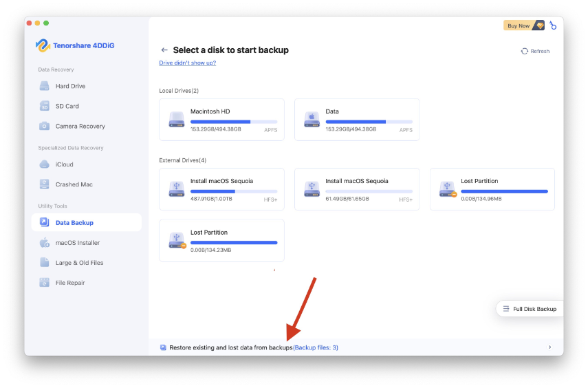Select the 134.23MB Lost Partition
This screenshot has width=588, height=388.
click(221, 241)
